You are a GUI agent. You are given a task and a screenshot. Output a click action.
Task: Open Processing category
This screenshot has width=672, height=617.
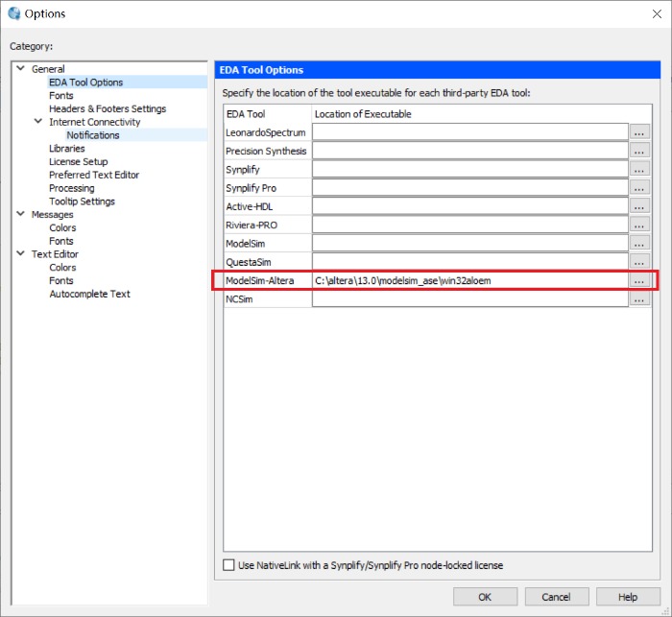click(72, 188)
